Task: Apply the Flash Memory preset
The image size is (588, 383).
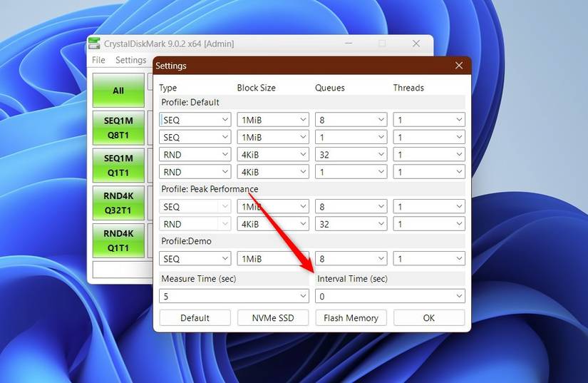Action: (351, 317)
